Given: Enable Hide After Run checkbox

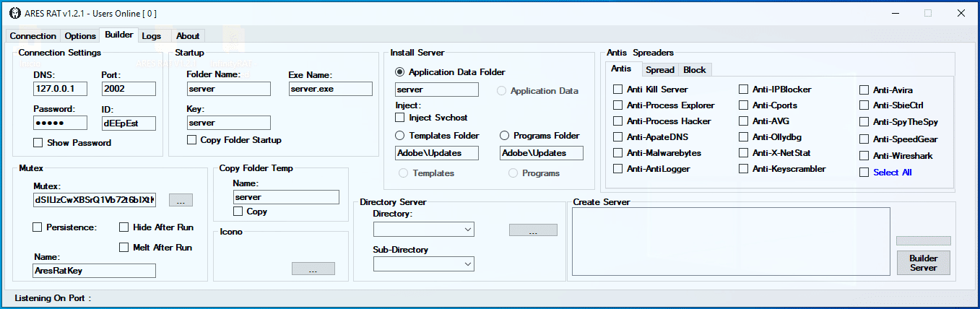Looking at the screenshot, I should [157, 227].
